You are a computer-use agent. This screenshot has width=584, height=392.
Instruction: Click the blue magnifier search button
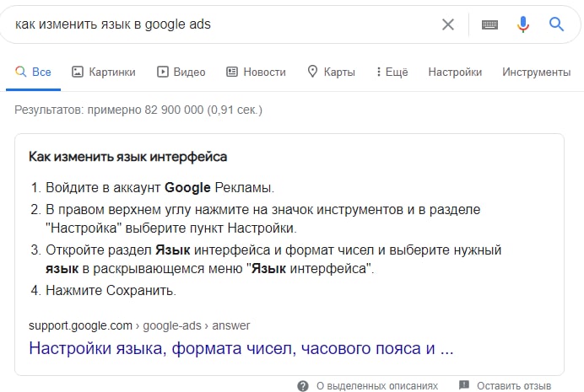556,24
